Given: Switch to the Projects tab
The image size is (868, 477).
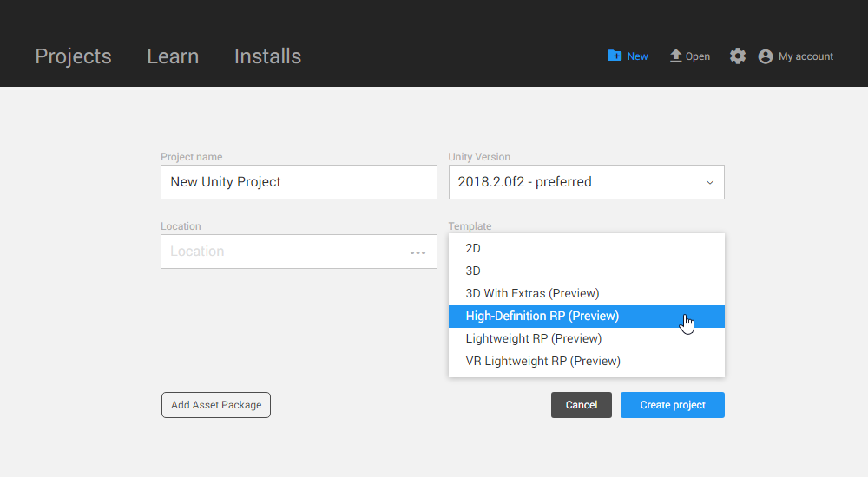Looking at the screenshot, I should pos(73,56).
